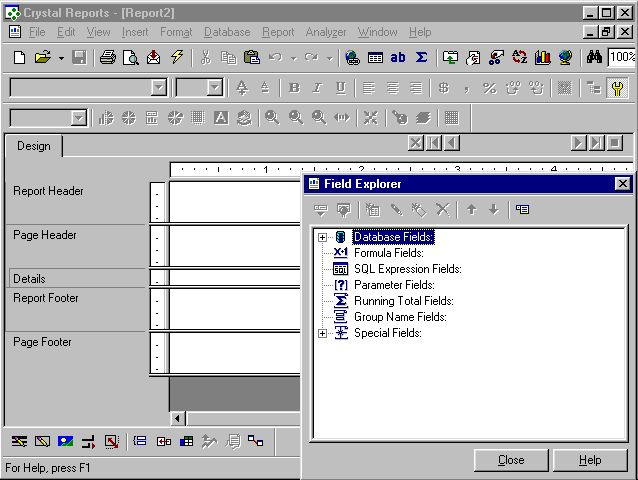Open the Database menu
This screenshot has height=480, width=638.
click(227, 32)
